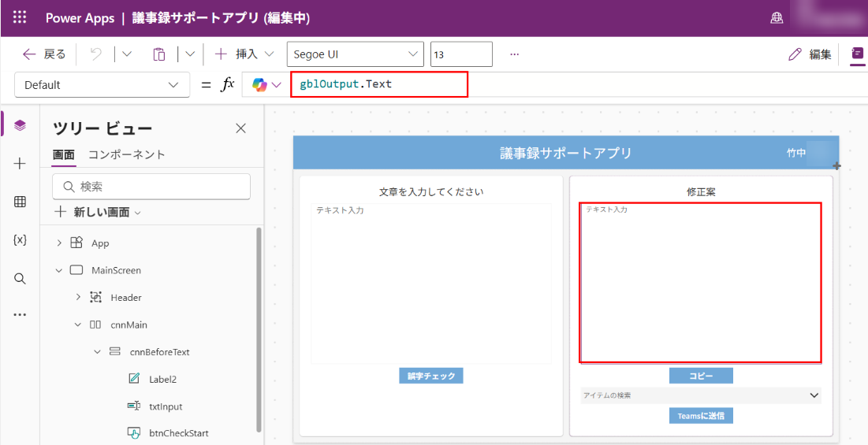
Task: Open the Segoe UI font dropdown
Action: [356, 54]
